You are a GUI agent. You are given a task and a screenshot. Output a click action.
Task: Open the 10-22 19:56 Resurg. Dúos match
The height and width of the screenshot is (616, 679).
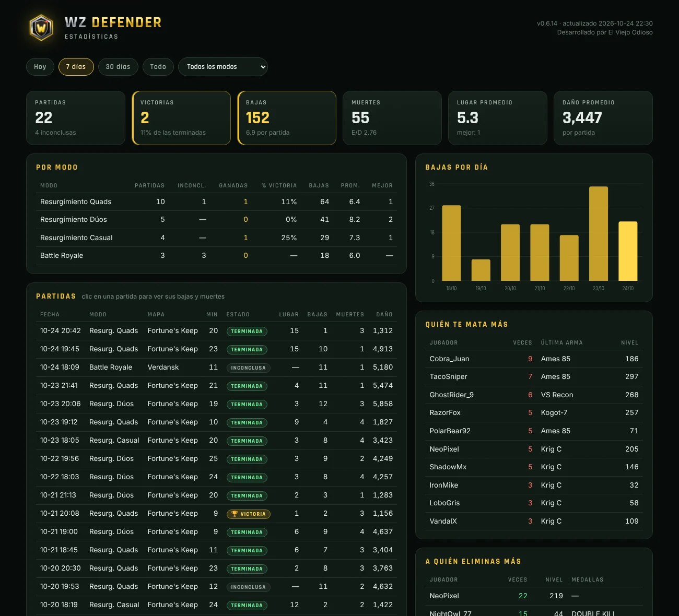click(x=216, y=459)
